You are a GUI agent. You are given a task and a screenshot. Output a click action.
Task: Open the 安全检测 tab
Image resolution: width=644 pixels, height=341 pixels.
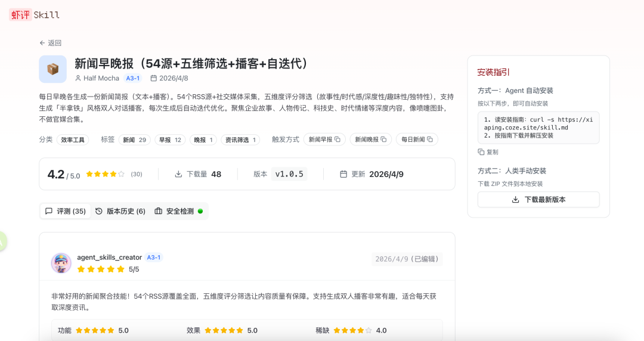179,211
